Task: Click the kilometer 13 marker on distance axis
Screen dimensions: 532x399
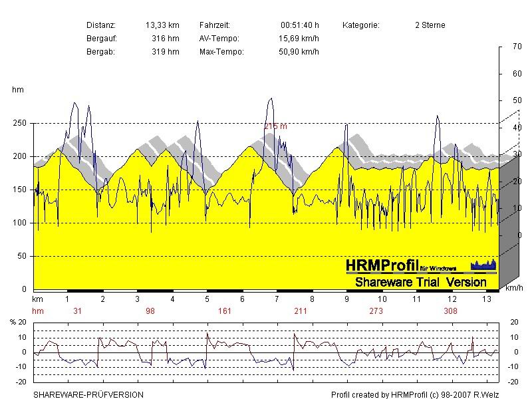Action: (x=485, y=300)
